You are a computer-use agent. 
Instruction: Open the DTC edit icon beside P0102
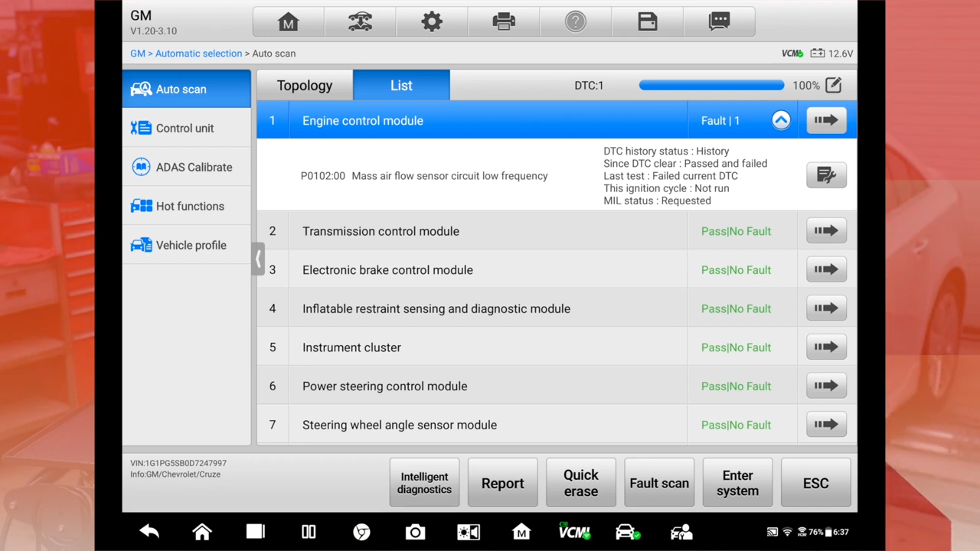tap(826, 175)
